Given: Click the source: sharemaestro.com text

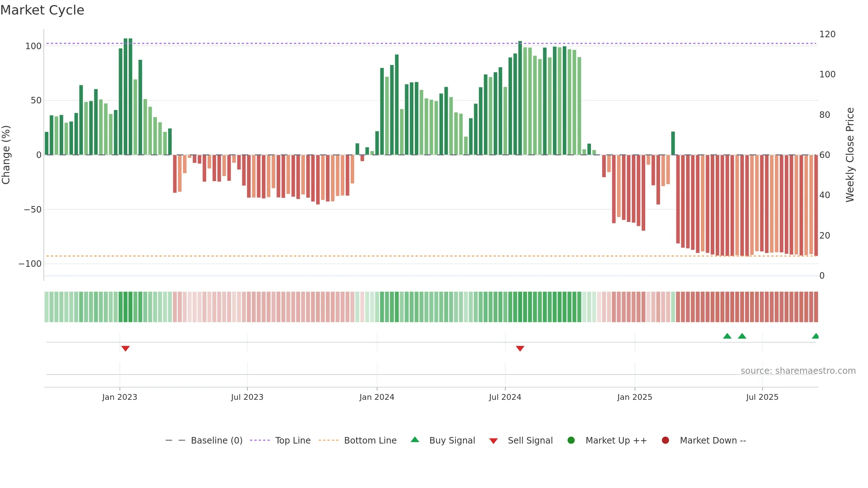Looking at the screenshot, I should (798, 371).
